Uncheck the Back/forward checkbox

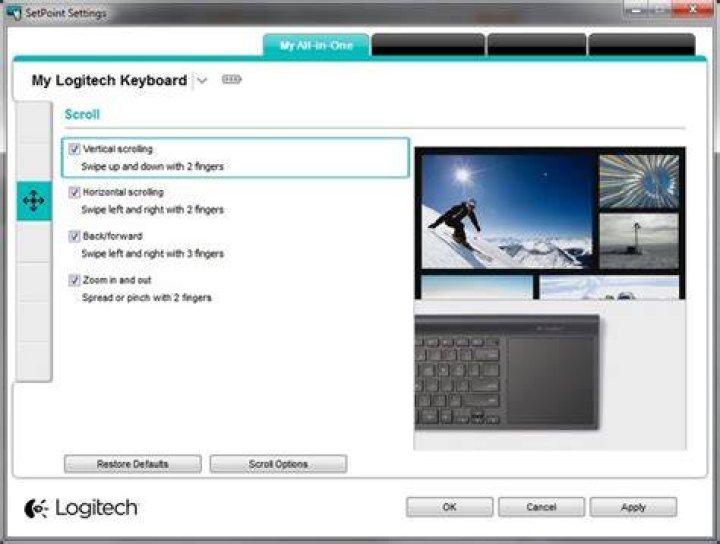click(74, 236)
